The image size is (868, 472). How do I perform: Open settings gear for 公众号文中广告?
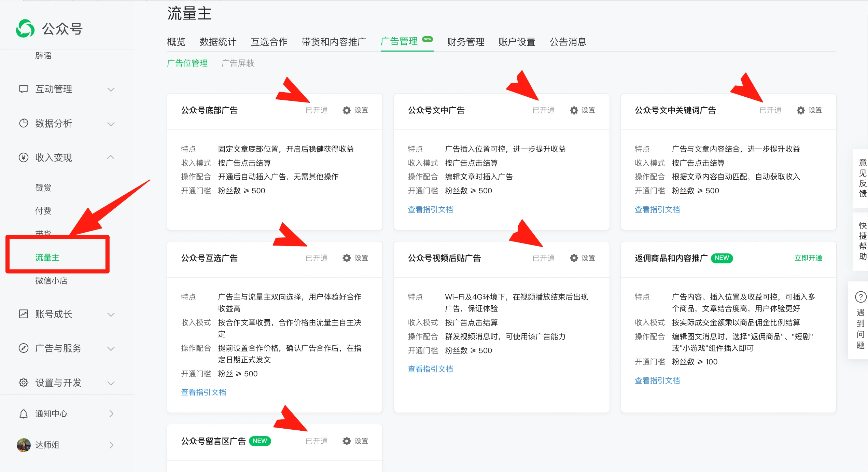(574, 110)
